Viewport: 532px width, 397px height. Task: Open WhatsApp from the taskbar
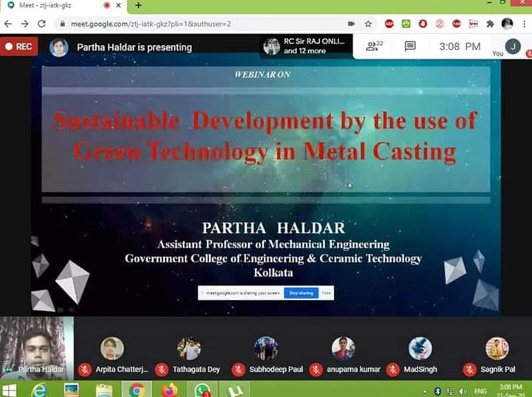click(x=202, y=390)
